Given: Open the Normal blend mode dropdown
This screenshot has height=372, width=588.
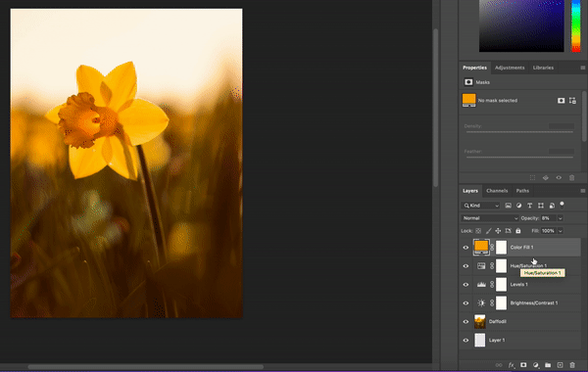Looking at the screenshot, I should click(490, 218).
